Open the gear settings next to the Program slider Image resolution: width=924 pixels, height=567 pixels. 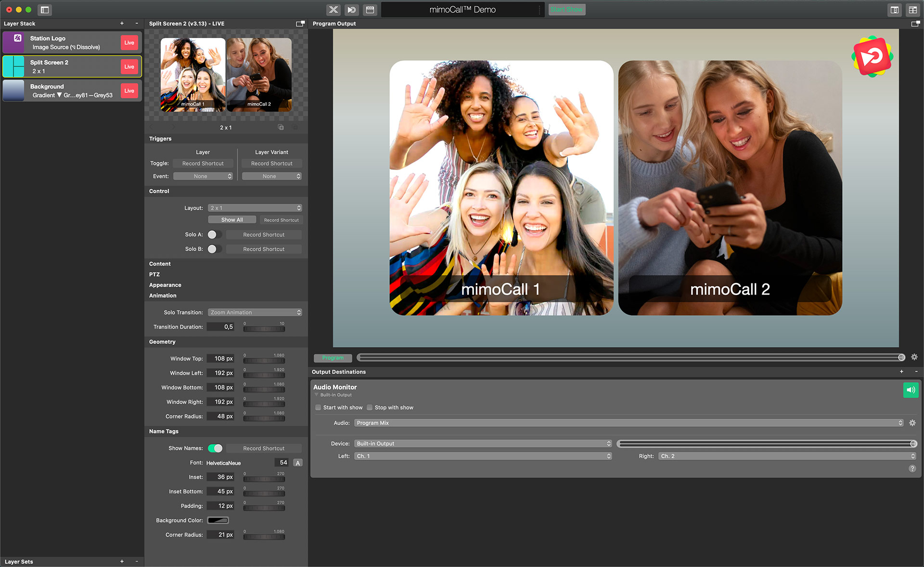click(914, 357)
